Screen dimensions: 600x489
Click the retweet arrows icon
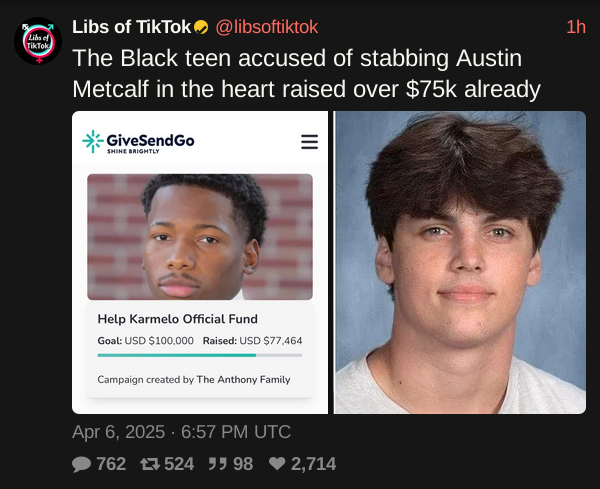150,464
